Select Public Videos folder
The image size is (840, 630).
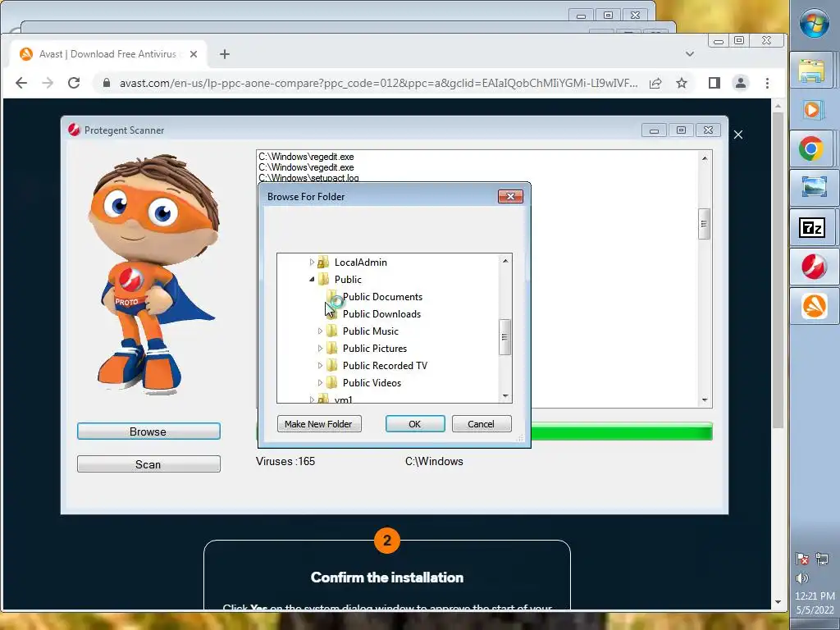(x=372, y=382)
